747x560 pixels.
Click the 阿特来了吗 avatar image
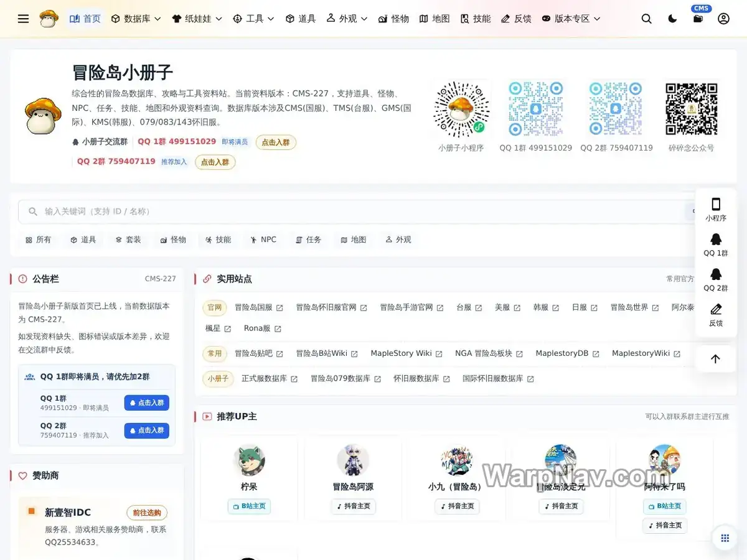click(x=665, y=460)
